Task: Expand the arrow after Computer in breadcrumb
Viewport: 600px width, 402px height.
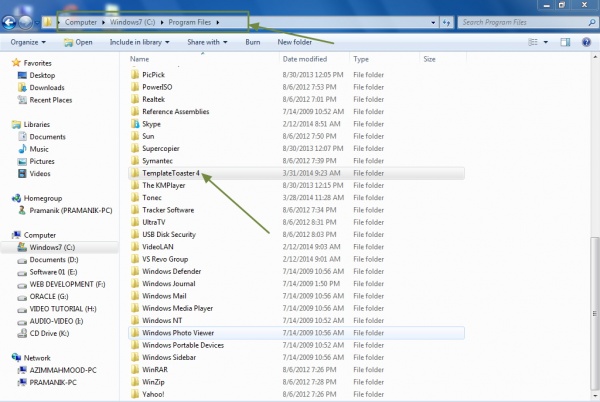Action: (x=103, y=23)
